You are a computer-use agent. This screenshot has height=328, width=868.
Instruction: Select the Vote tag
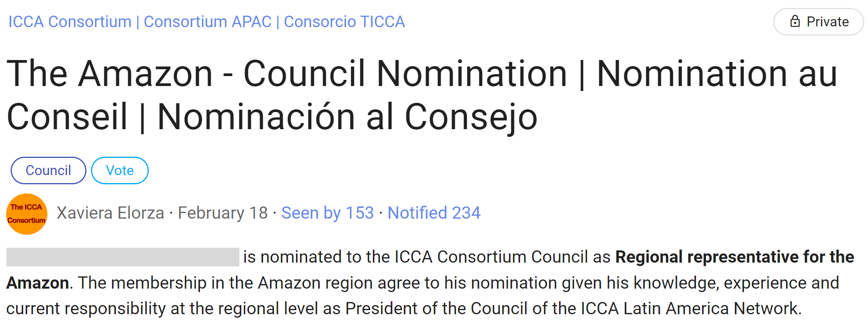[120, 170]
